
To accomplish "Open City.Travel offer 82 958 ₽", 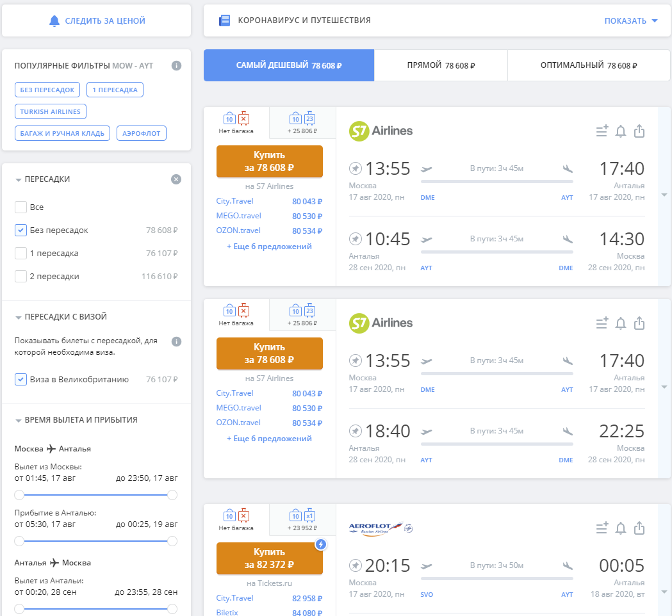I will 269,598.
